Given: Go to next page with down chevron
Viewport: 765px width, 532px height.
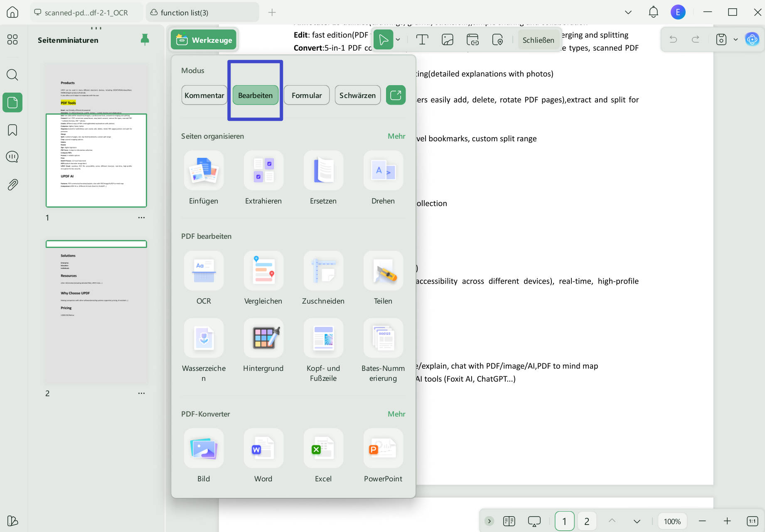Looking at the screenshot, I should tap(637, 521).
